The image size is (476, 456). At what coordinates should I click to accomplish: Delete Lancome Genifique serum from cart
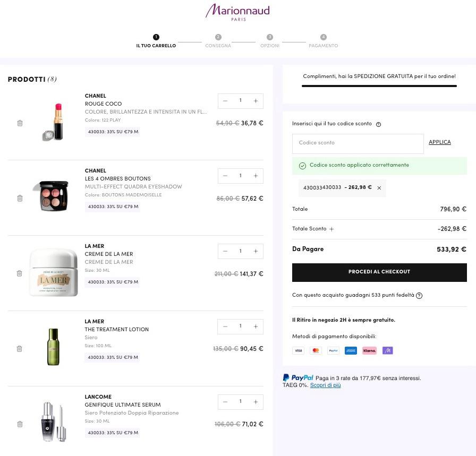(x=20, y=424)
